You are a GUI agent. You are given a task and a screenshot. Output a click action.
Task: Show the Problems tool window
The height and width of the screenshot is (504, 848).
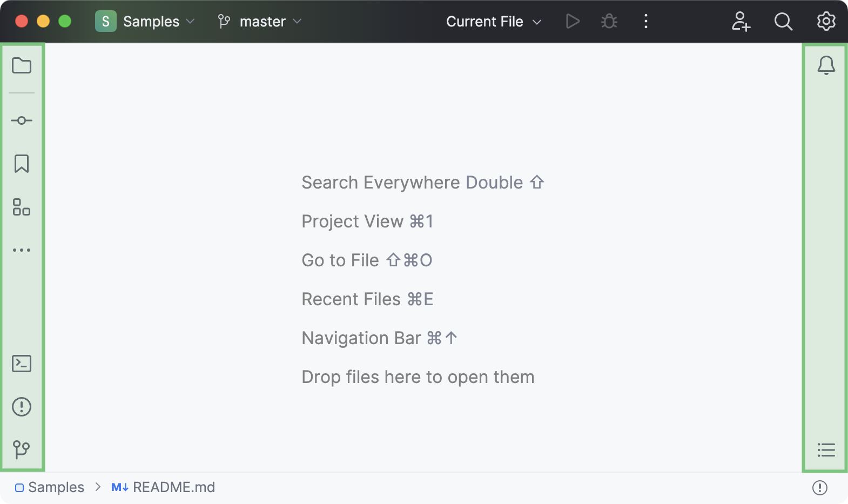[x=22, y=407]
